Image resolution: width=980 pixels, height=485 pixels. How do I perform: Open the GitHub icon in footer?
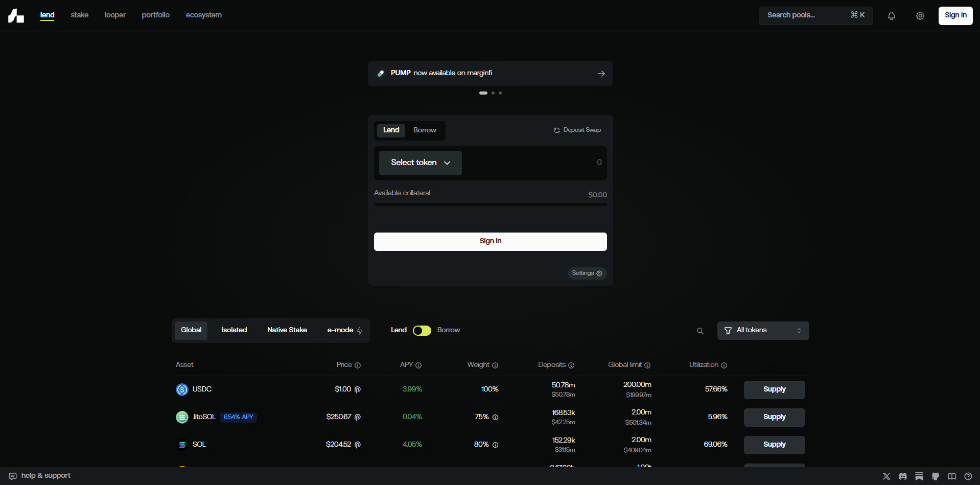936,476
